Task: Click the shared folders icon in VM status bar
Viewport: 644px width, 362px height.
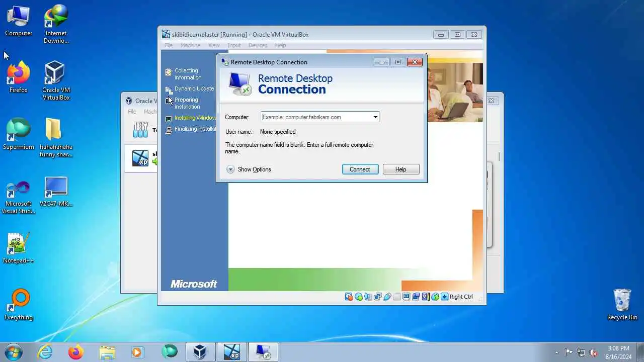Action: pyautogui.click(x=397, y=297)
